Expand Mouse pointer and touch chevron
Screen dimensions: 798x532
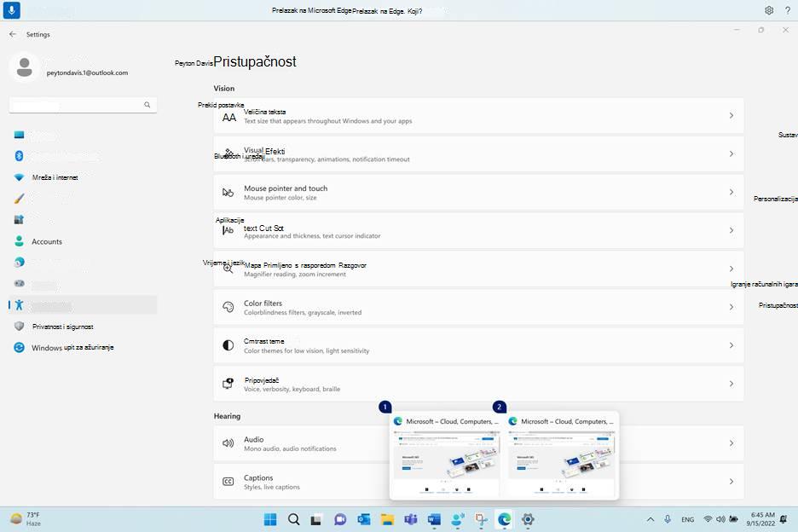[x=731, y=192]
